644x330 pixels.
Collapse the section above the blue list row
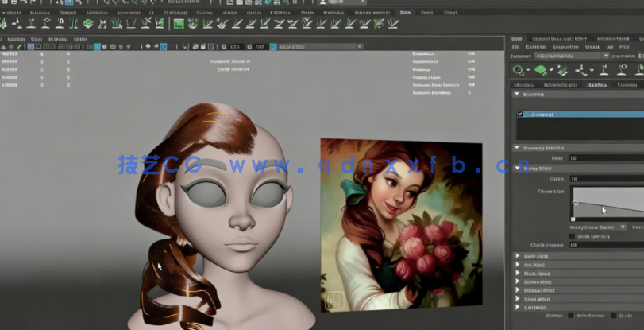click(x=518, y=95)
